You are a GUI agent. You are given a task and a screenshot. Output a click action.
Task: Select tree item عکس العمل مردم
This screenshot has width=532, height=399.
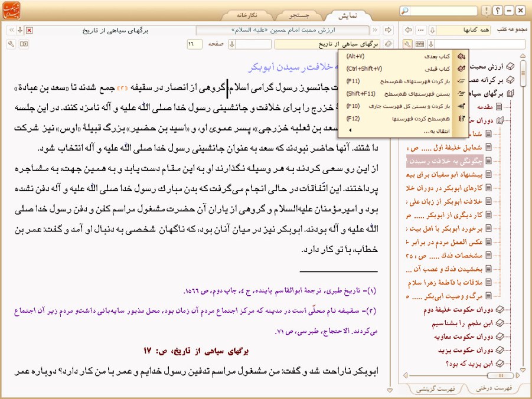coord(445,242)
